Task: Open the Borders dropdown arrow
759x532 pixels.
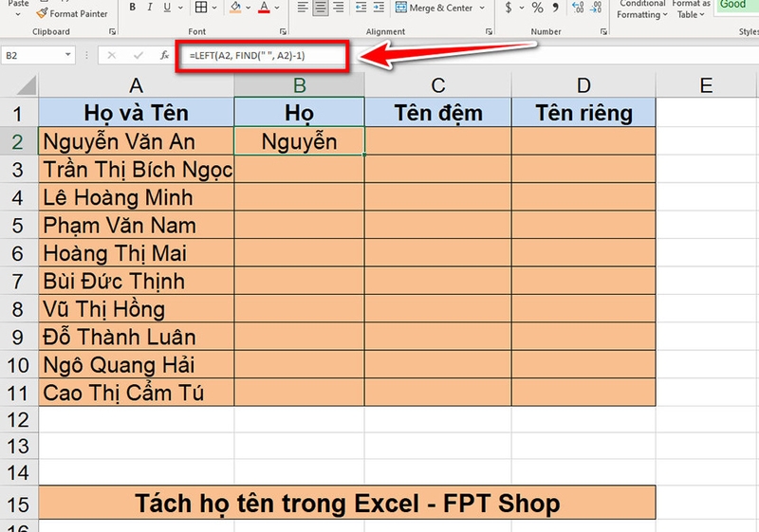Action: tap(214, 8)
